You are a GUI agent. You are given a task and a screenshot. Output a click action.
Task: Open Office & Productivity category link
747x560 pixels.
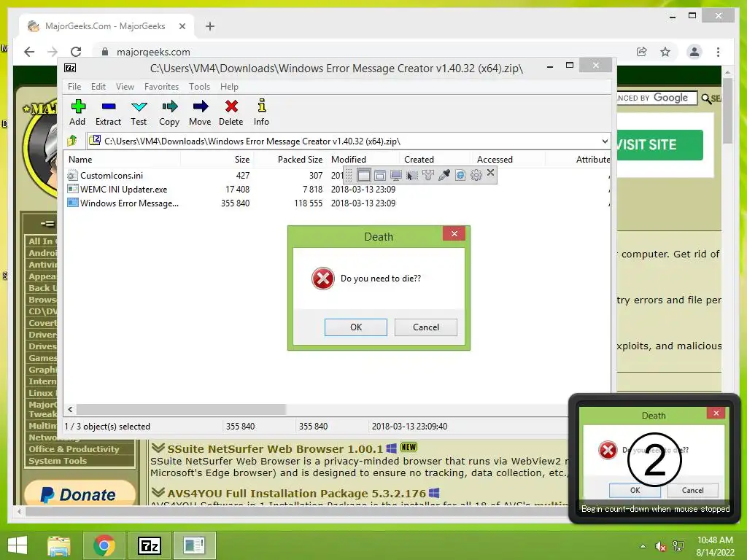[x=74, y=449]
